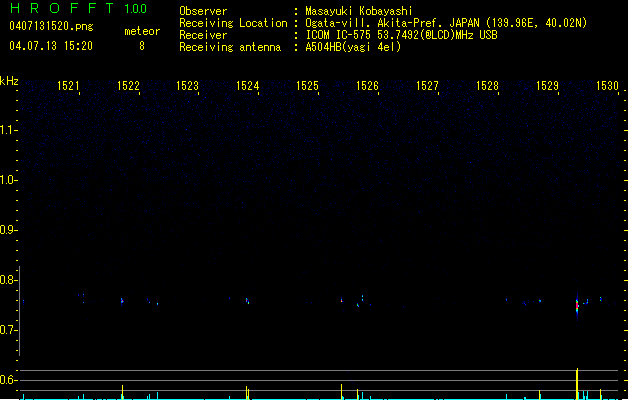Screen dimensions: 629x400
Task: Click frequency axis label 1.0
Action: [8, 180]
